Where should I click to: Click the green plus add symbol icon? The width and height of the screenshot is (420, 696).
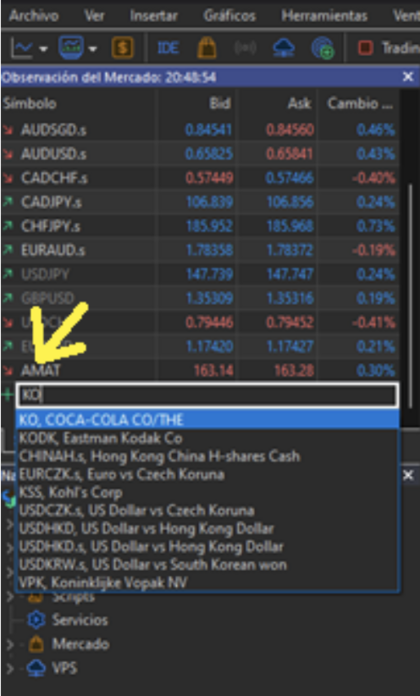7,395
